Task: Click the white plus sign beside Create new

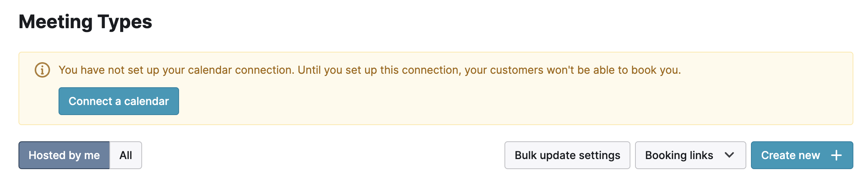Action: pos(836,155)
